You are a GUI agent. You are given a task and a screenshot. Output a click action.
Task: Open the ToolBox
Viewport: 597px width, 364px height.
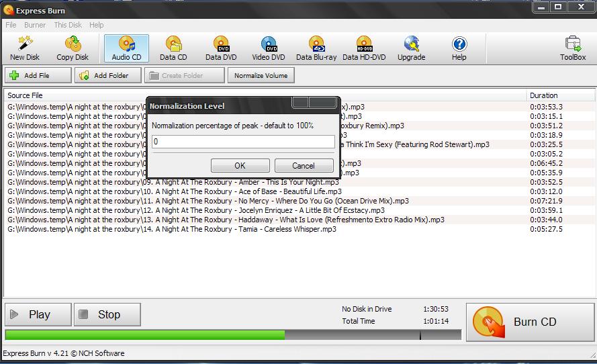point(573,48)
